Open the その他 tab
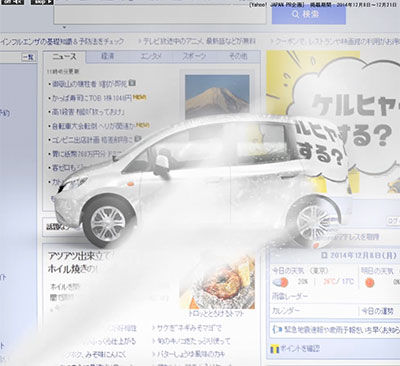400x366 pixels. click(x=238, y=57)
